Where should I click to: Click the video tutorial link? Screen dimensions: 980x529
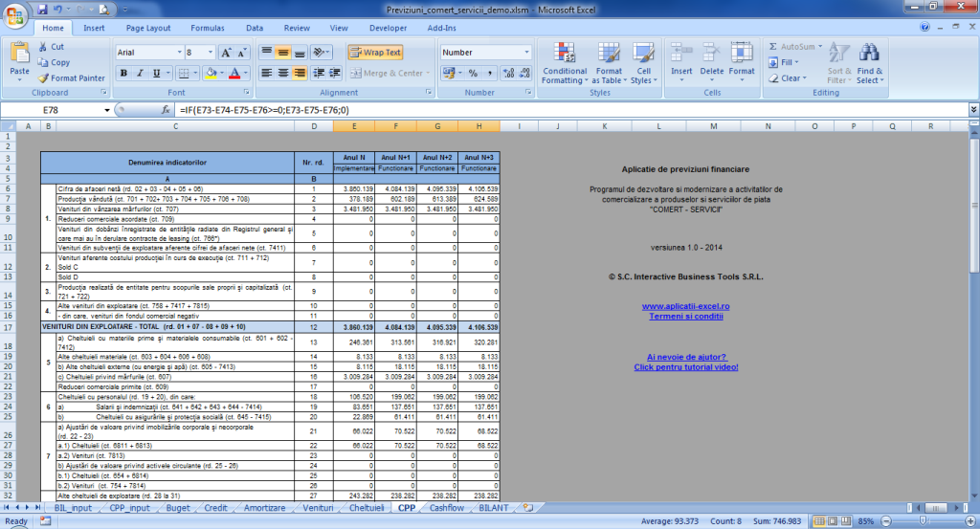click(x=685, y=367)
